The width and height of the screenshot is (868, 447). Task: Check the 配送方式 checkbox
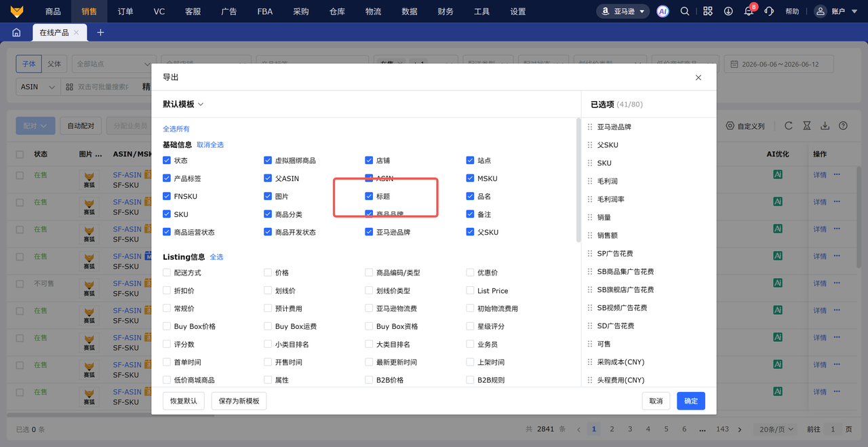pyautogui.click(x=167, y=273)
